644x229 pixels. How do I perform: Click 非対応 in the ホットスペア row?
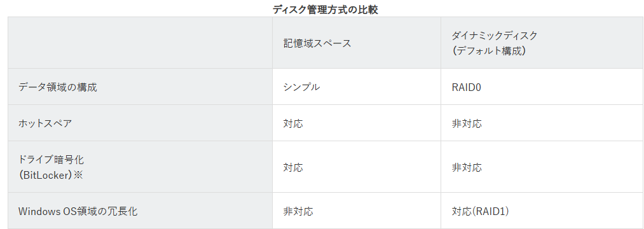467,123
